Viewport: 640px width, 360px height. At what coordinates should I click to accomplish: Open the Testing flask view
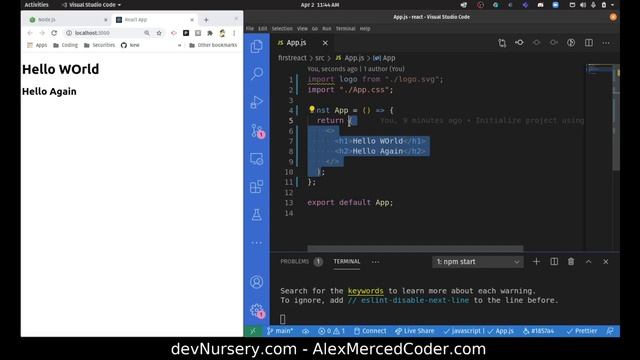256,215
